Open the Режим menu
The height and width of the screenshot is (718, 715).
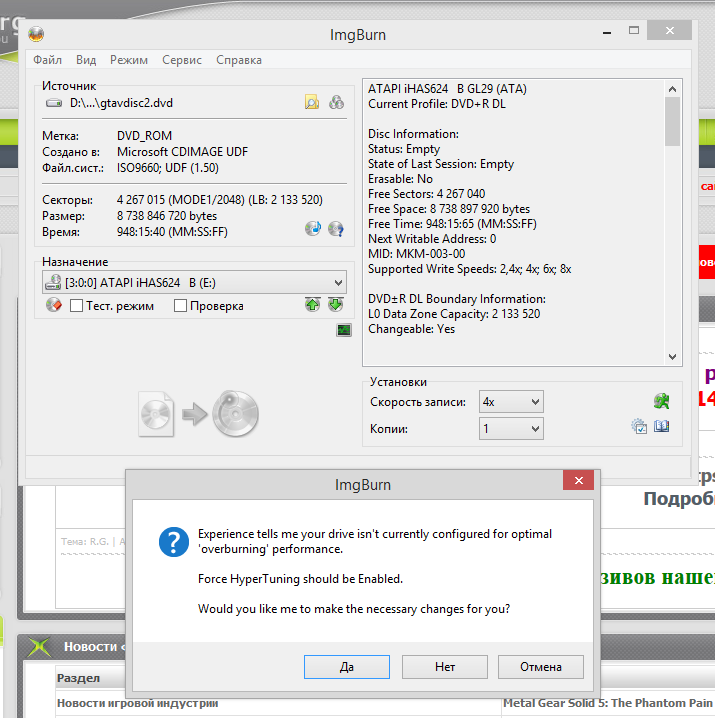[x=129, y=60]
